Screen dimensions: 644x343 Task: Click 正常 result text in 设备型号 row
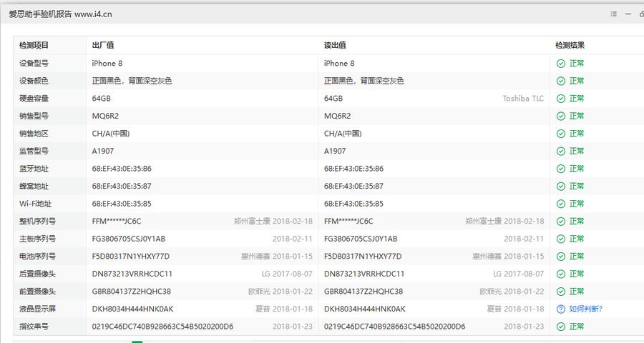[577, 64]
